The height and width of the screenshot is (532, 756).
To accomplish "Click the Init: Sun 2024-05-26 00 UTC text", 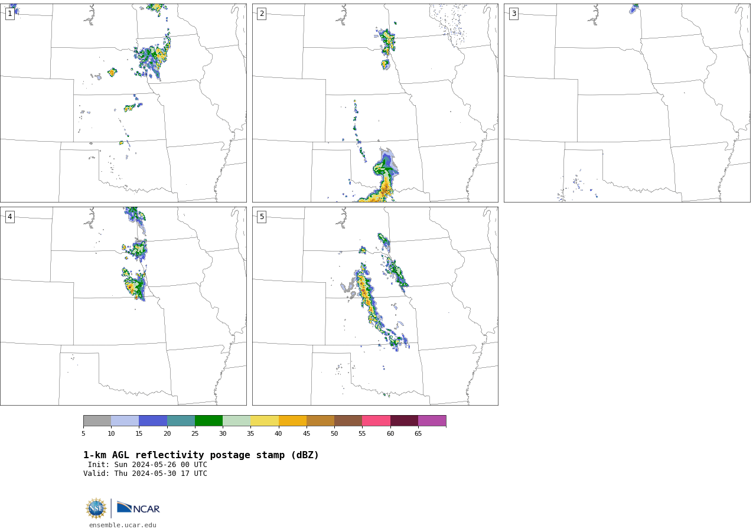I will [x=148, y=465].
